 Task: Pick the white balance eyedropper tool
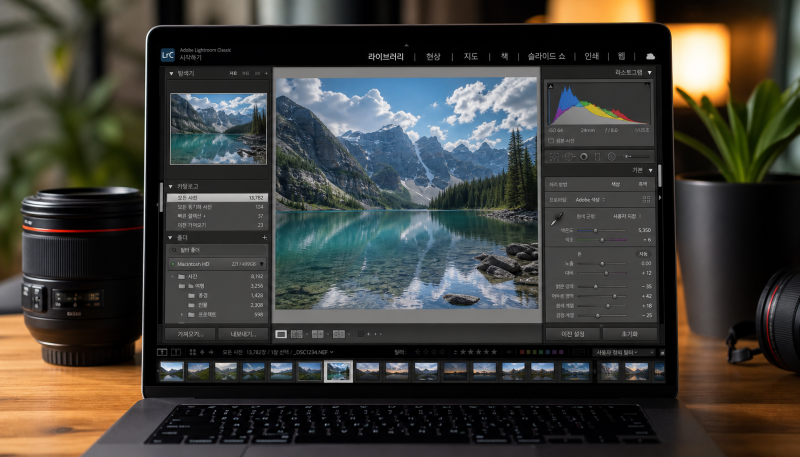point(556,219)
